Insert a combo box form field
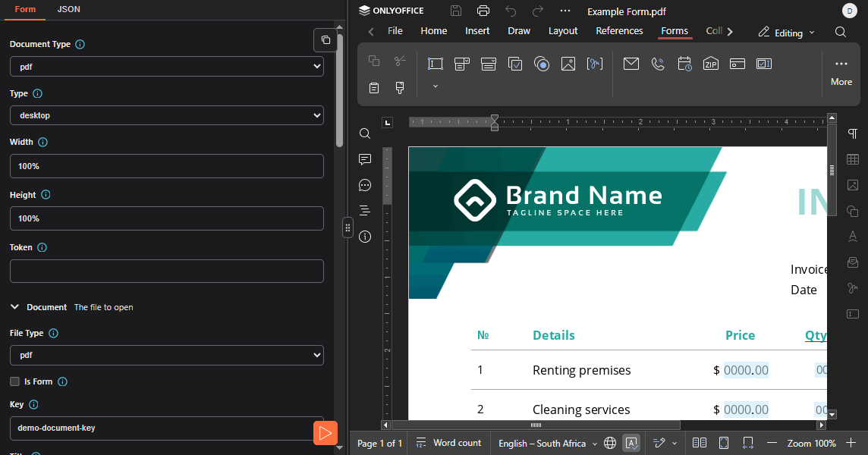 (x=462, y=64)
